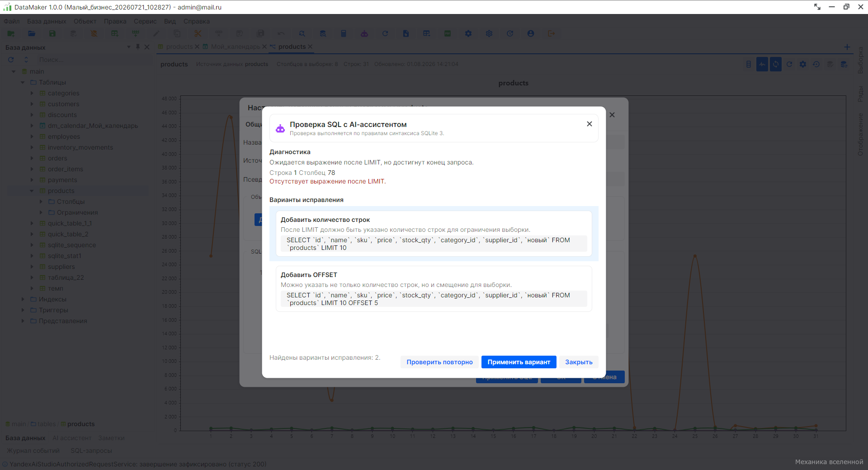Toggle the chart line mode button
The image size is (868, 470).
click(x=762, y=64)
